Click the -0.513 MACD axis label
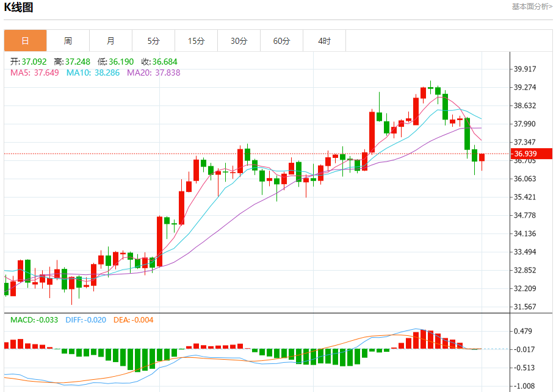556x392 pixels. coord(523,368)
